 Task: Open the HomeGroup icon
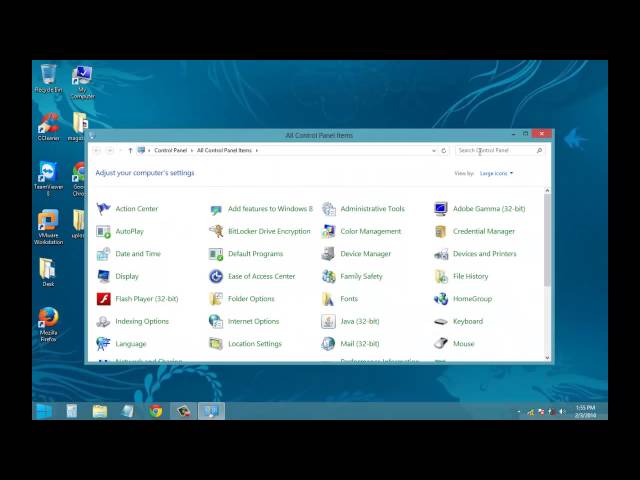[441, 299]
